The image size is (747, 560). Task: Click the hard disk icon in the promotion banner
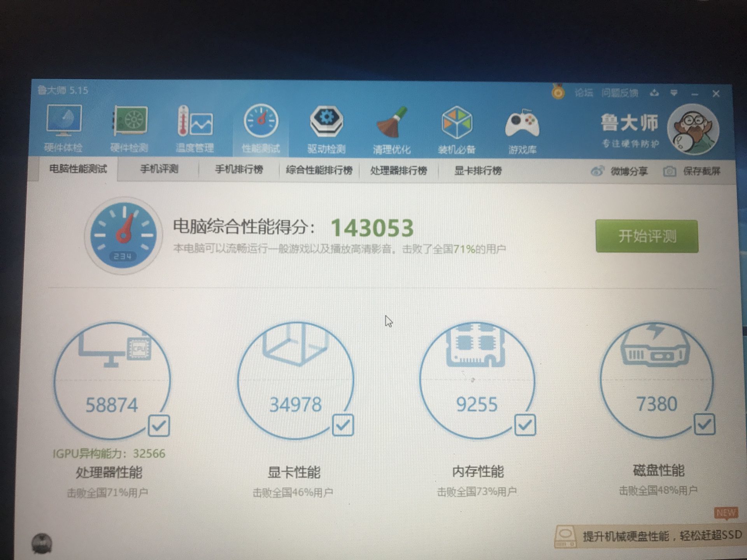click(x=565, y=537)
